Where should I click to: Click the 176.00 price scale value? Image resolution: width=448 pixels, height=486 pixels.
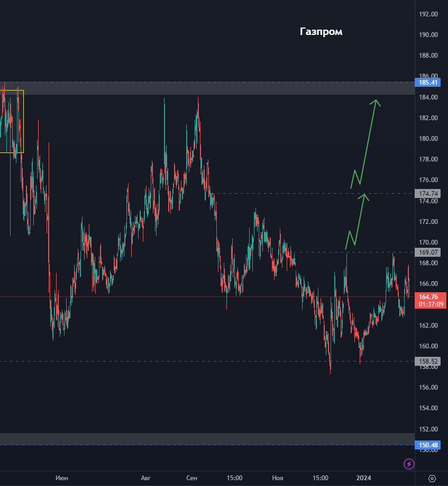tap(428, 180)
